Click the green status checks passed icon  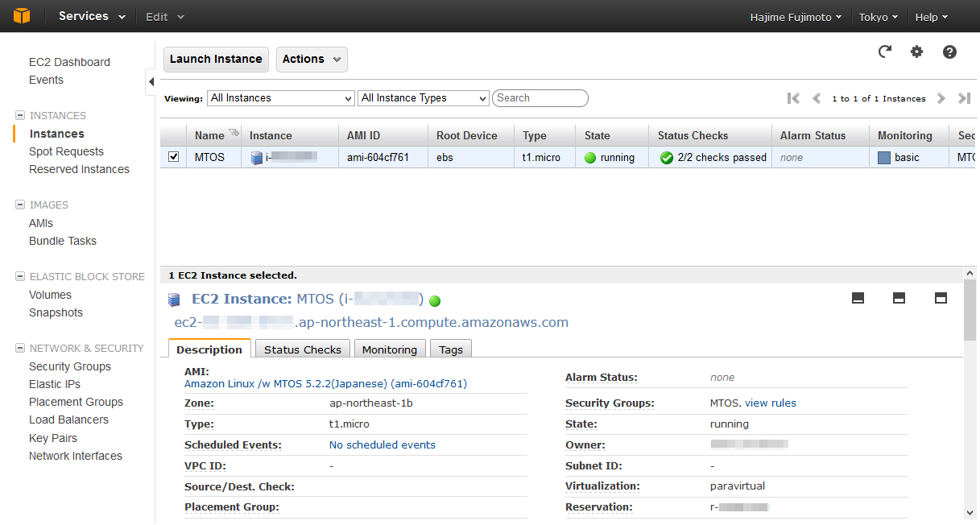666,158
